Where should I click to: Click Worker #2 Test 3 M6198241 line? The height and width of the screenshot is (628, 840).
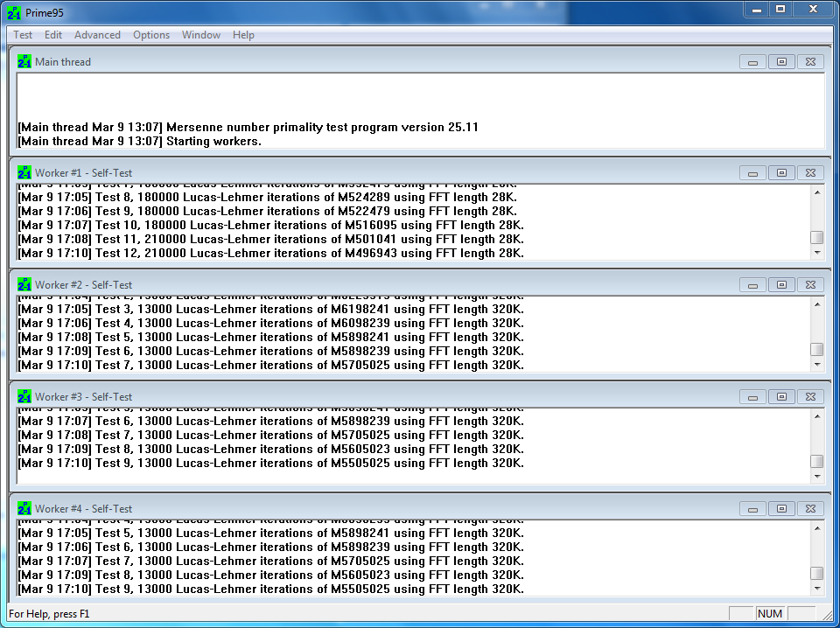click(270, 309)
